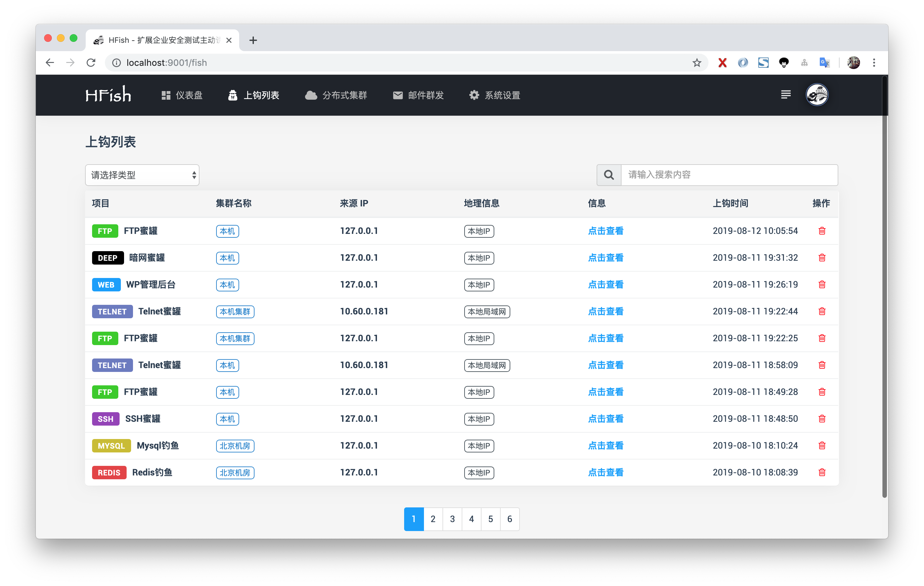
Task: Click the HFish logo
Action: click(108, 95)
